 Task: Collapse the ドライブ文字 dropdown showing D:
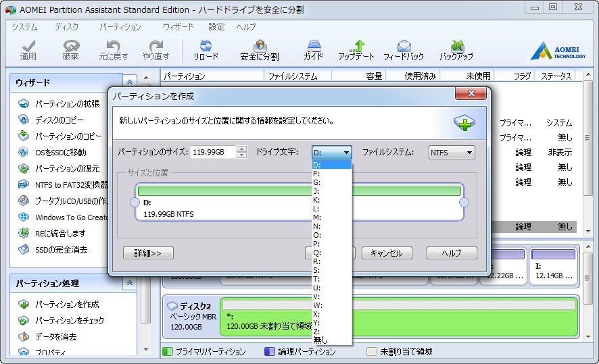click(331, 152)
